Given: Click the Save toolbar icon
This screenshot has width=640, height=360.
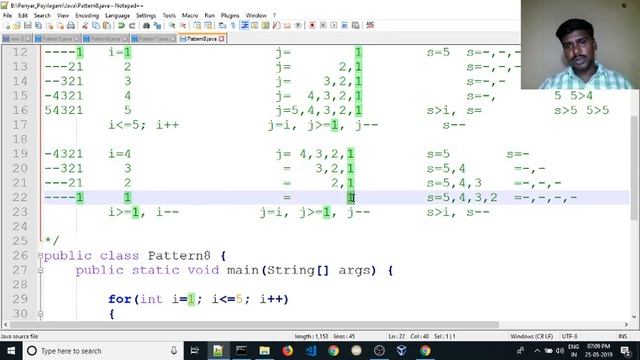Looking at the screenshot, I should [28, 26].
